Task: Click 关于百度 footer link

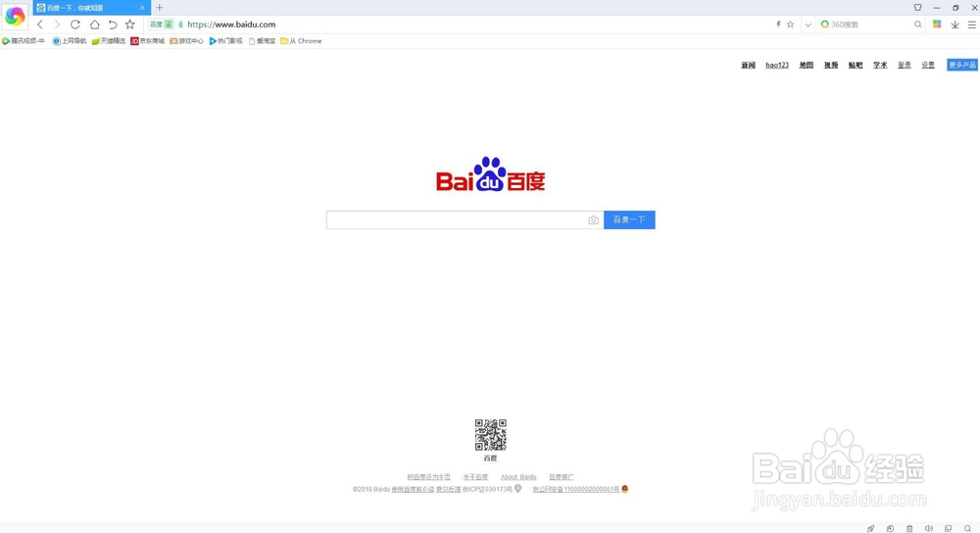Action: click(x=475, y=477)
